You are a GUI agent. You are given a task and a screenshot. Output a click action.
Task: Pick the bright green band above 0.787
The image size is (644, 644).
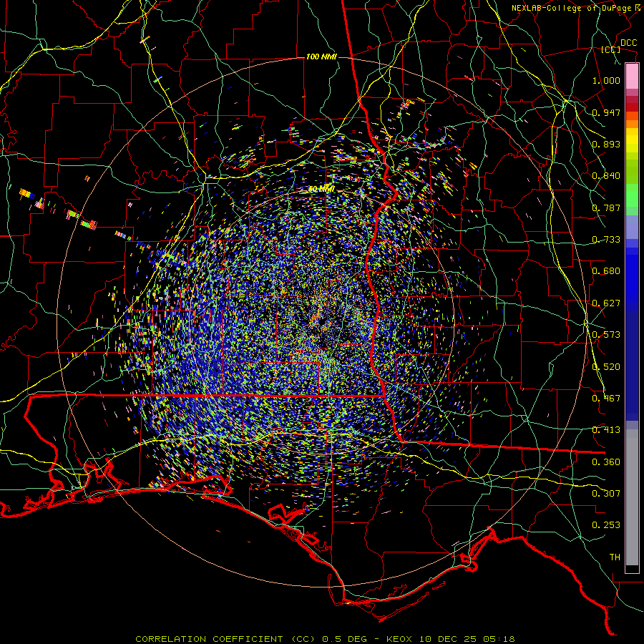pyautogui.click(x=632, y=195)
